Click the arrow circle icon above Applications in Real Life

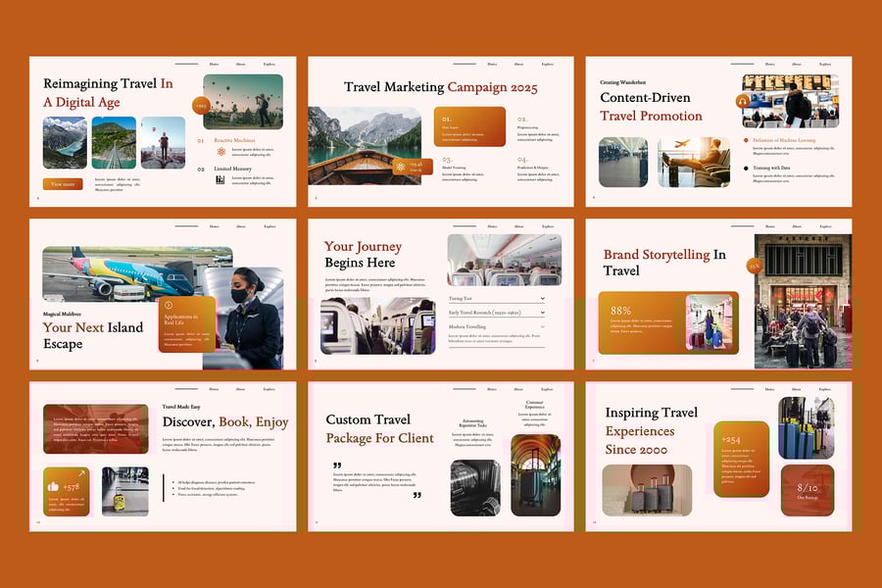[169, 305]
